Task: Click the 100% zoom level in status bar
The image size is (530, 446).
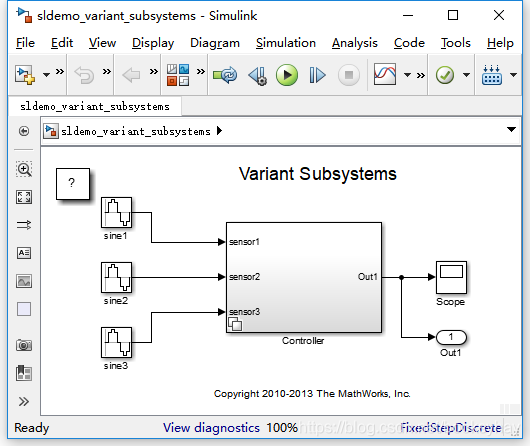Action: pos(282,428)
